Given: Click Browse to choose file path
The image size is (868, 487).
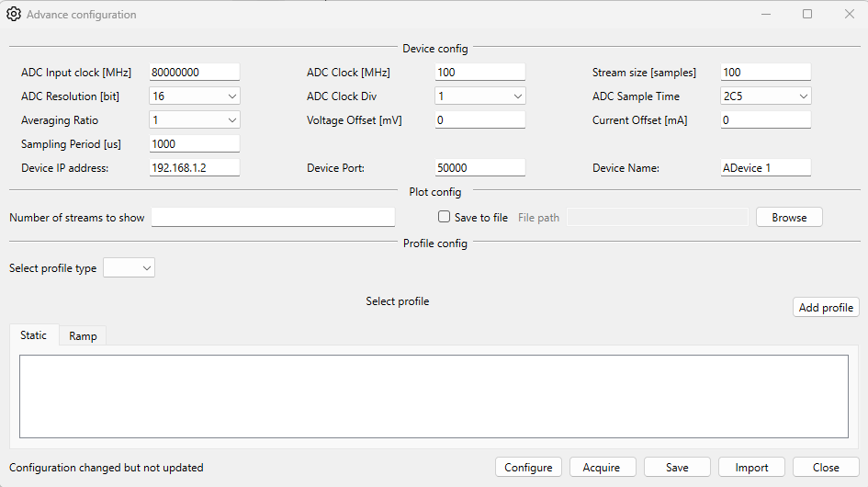Looking at the screenshot, I should (789, 218).
